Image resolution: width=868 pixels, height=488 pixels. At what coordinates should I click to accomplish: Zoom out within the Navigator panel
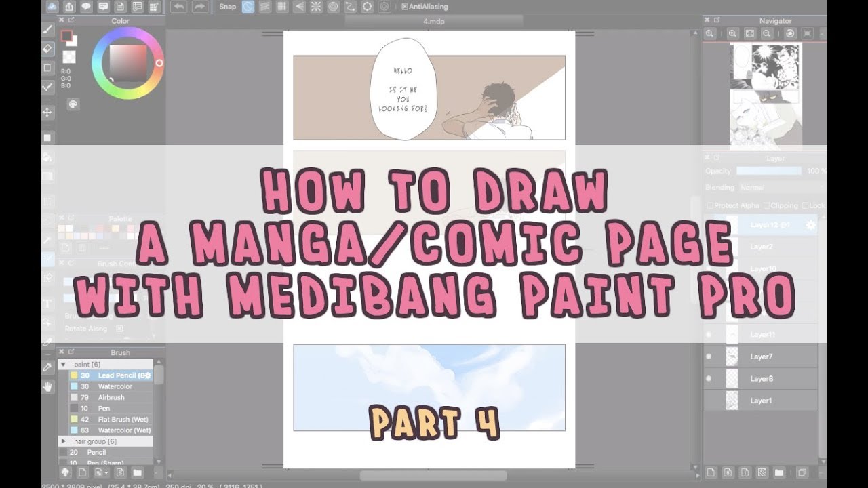coord(766,33)
